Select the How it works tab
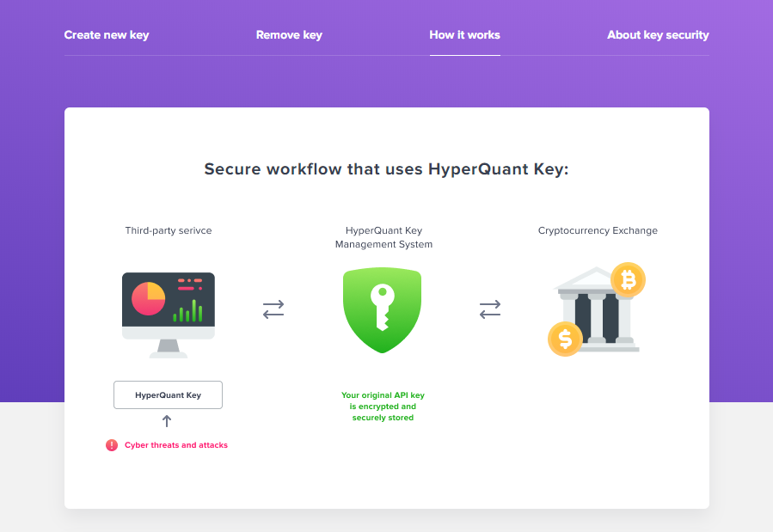Viewport: 773px width, 532px height. (465, 35)
